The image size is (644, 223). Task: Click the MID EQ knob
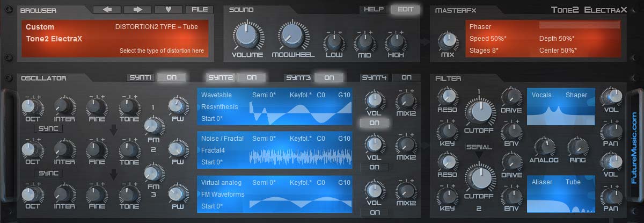(364, 41)
